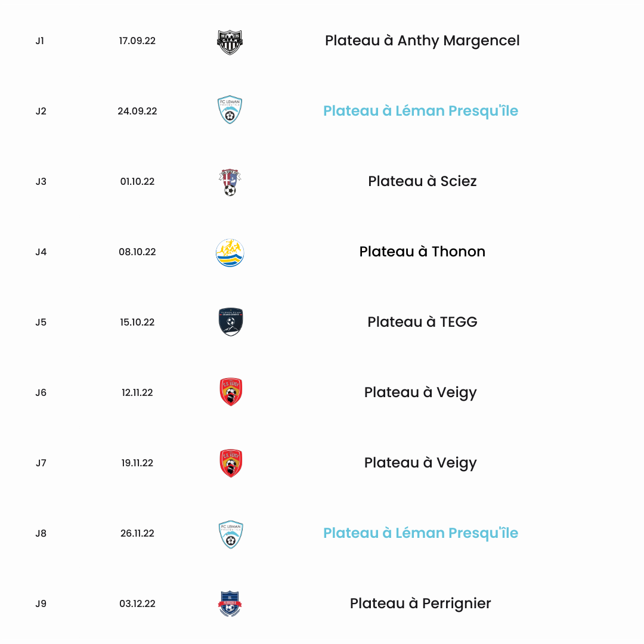Image resolution: width=644 pixels, height=644 pixels.
Task: Select the Plateau à TEGG text
Action: (422, 322)
